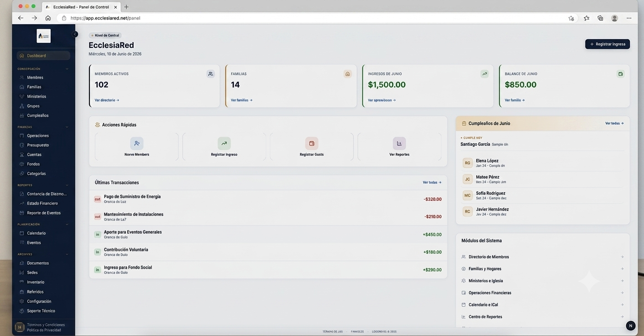
Task: Open Calendario e ICal module
Action: pyautogui.click(x=543, y=304)
